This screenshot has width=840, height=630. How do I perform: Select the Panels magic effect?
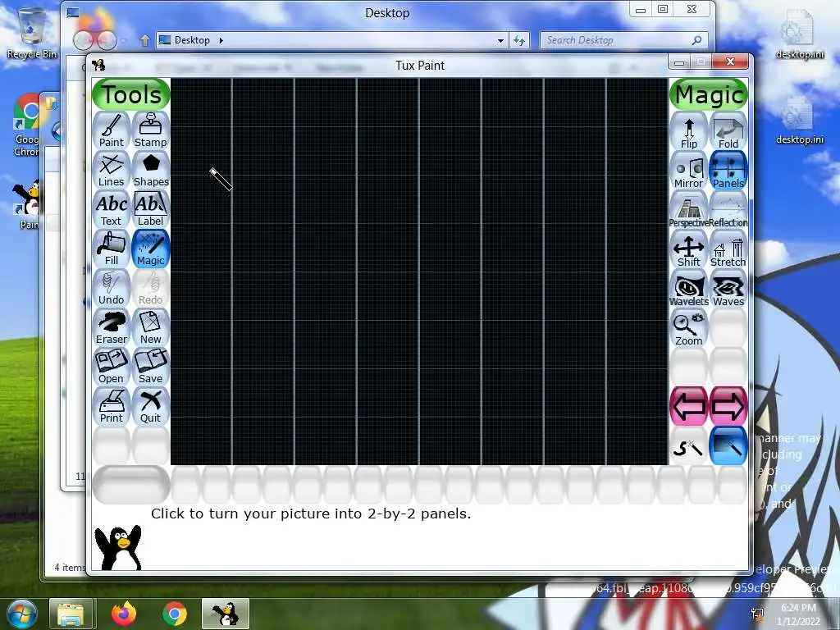pos(728,171)
